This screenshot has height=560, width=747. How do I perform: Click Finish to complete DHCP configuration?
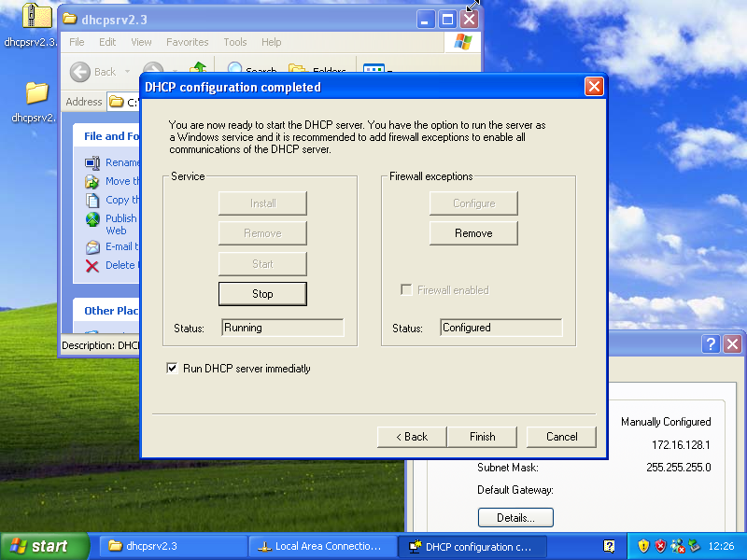483,437
